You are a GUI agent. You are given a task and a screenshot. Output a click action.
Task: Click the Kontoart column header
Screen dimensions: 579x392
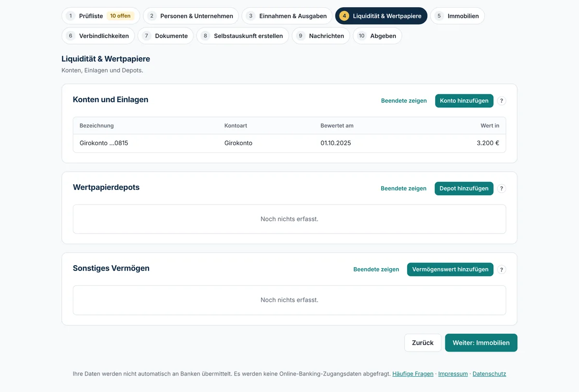[236, 126]
